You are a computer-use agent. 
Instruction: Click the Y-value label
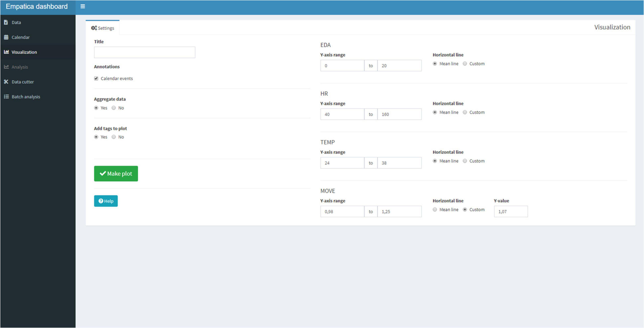501,201
